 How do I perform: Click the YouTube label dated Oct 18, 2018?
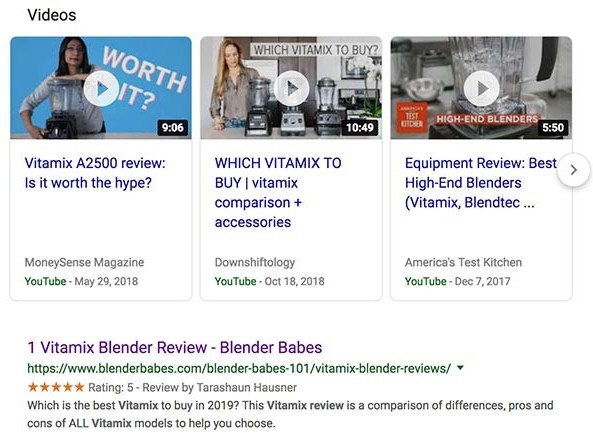click(236, 281)
